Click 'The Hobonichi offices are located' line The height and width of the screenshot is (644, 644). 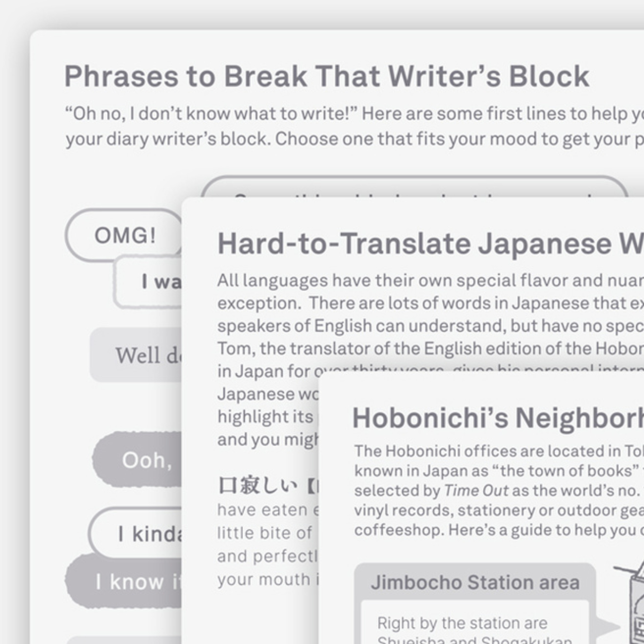tap(499, 451)
